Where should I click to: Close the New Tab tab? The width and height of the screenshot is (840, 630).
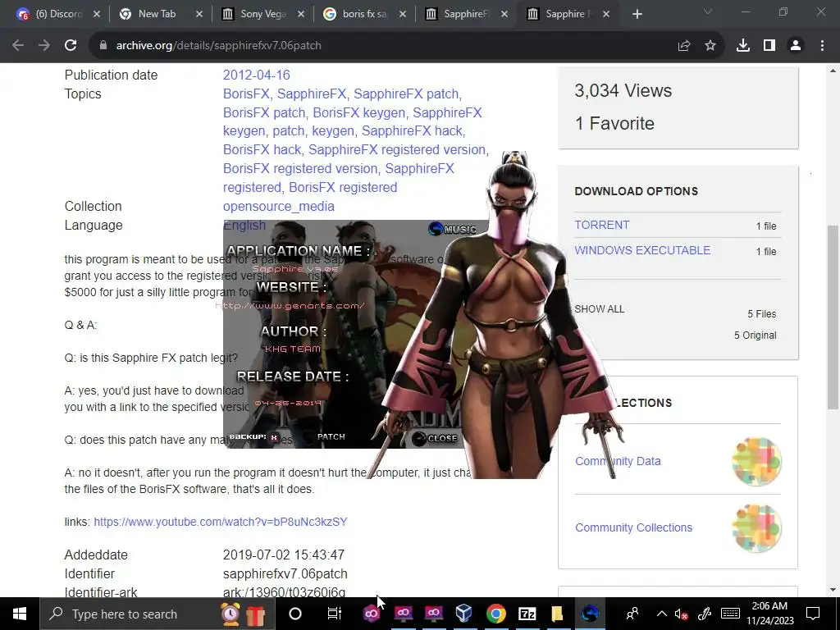[199, 14]
